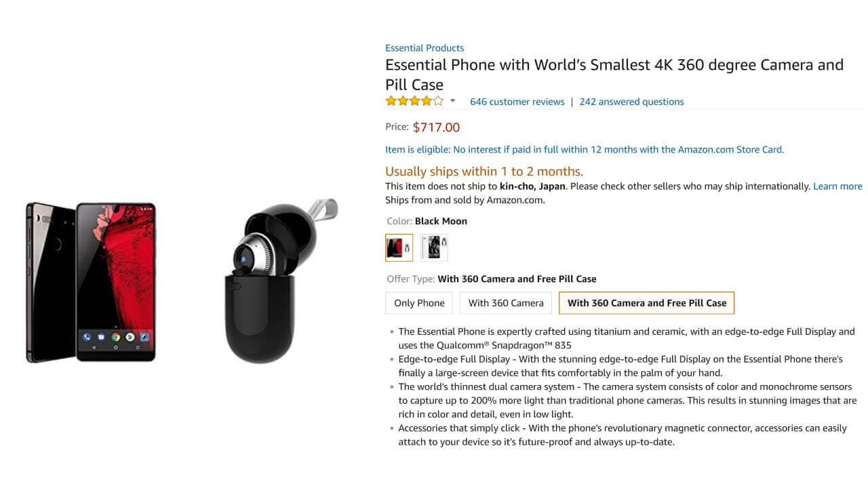Tap the Android home circle on the phone screen

coord(115,347)
